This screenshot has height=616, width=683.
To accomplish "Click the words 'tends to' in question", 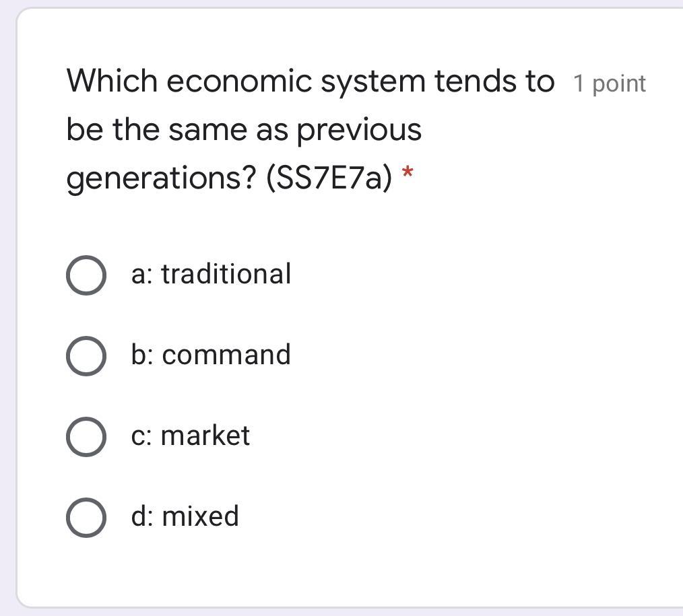I will click(494, 81).
